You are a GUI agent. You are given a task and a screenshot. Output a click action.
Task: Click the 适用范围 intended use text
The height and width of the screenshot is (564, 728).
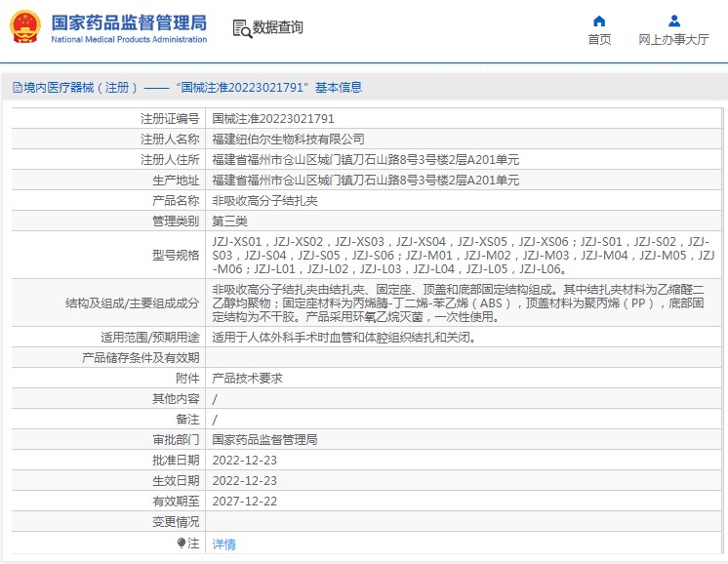(344, 338)
